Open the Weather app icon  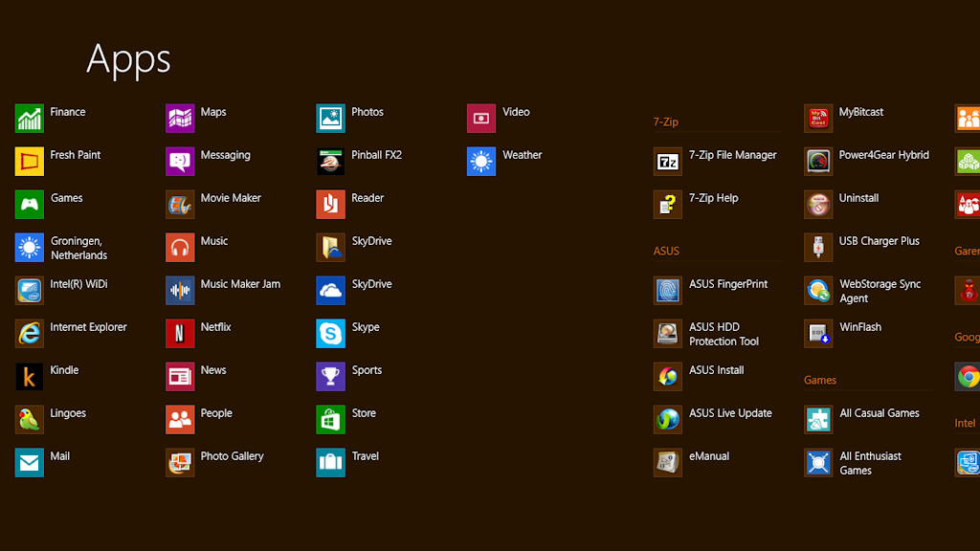pyautogui.click(x=481, y=161)
